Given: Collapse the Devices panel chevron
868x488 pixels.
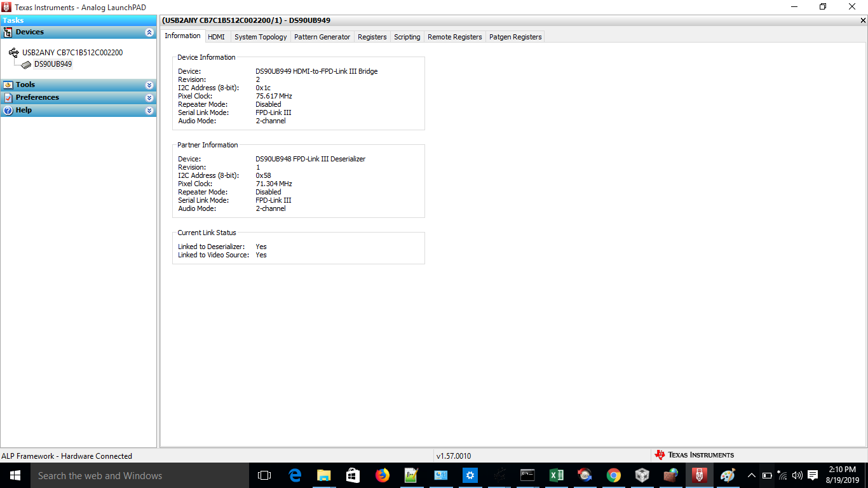Looking at the screenshot, I should 149,32.
